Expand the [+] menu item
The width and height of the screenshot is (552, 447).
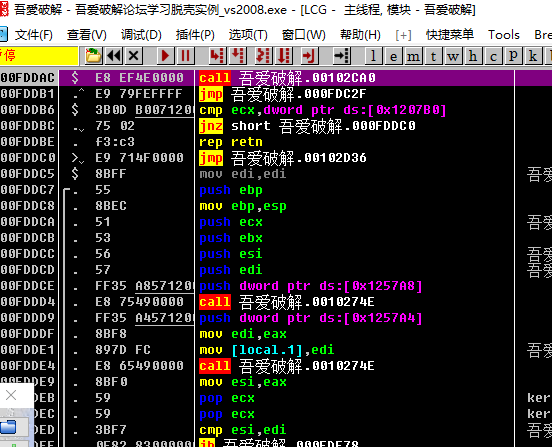tap(403, 35)
